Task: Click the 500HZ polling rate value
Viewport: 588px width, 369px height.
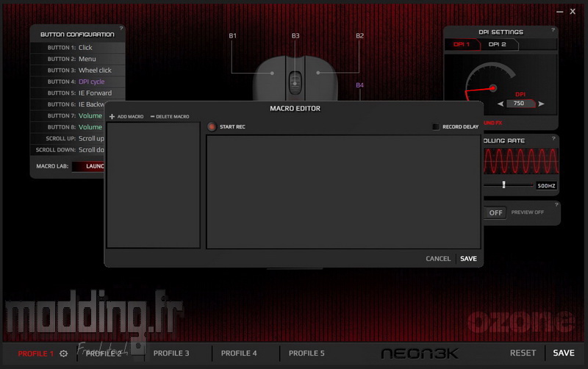Action: 546,186
